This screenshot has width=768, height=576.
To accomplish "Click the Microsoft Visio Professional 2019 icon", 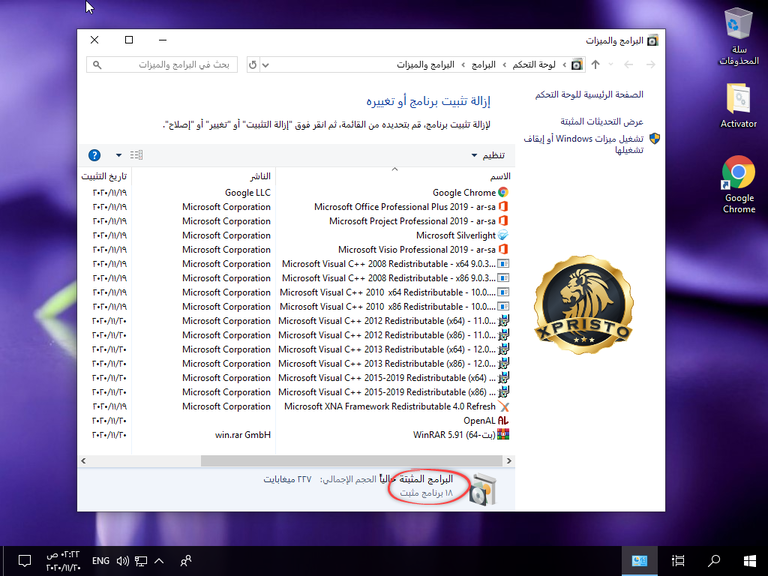I will click(503, 249).
